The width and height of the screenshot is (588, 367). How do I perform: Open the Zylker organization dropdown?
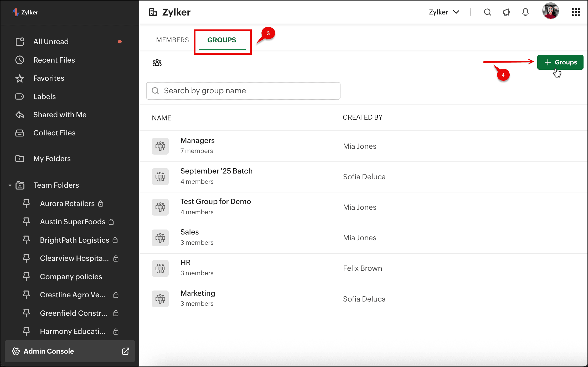tap(444, 12)
